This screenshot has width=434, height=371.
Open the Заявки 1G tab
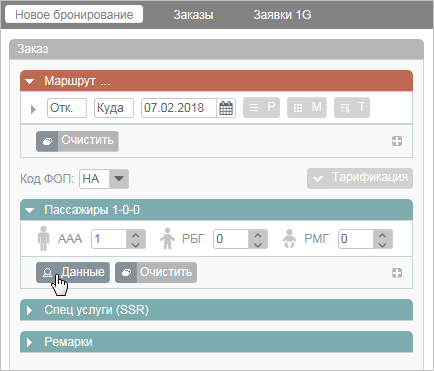pos(282,15)
